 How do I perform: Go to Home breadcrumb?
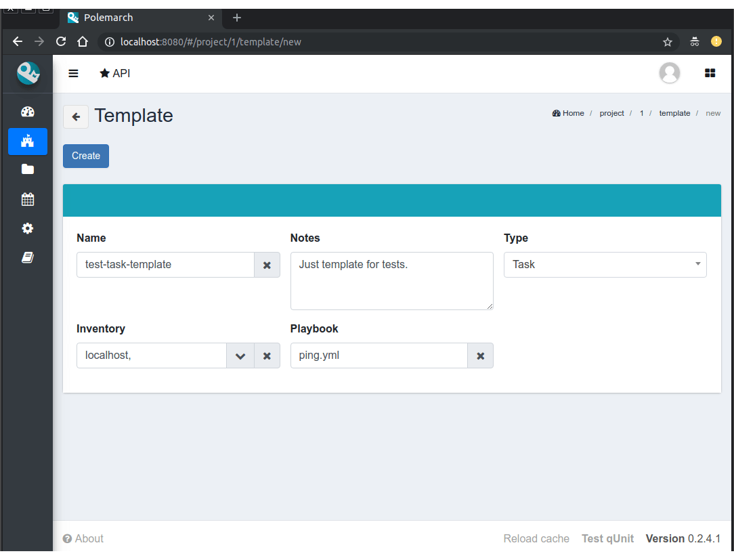[568, 113]
